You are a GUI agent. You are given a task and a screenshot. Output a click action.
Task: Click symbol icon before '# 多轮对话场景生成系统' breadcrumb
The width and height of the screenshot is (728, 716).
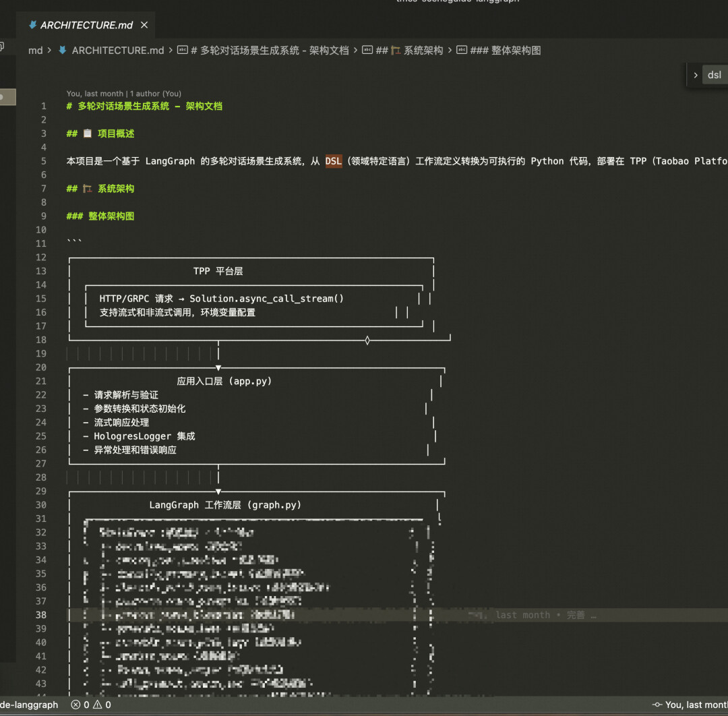click(182, 51)
